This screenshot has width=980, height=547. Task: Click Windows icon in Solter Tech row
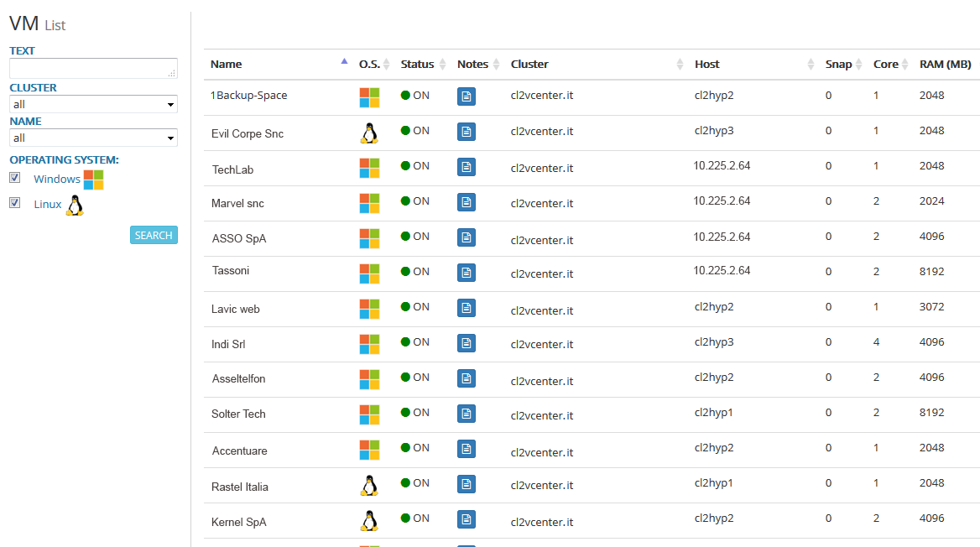(x=369, y=414)
